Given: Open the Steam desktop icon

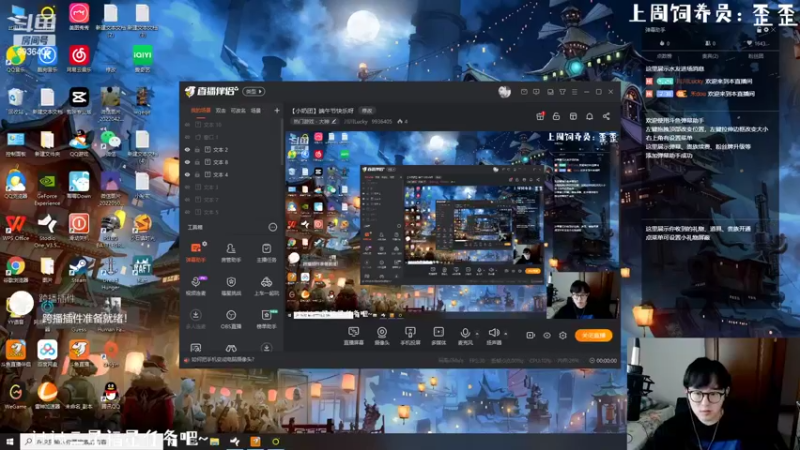Looking at the screenshot, I should pyautogui.click(x=79, y=270).
